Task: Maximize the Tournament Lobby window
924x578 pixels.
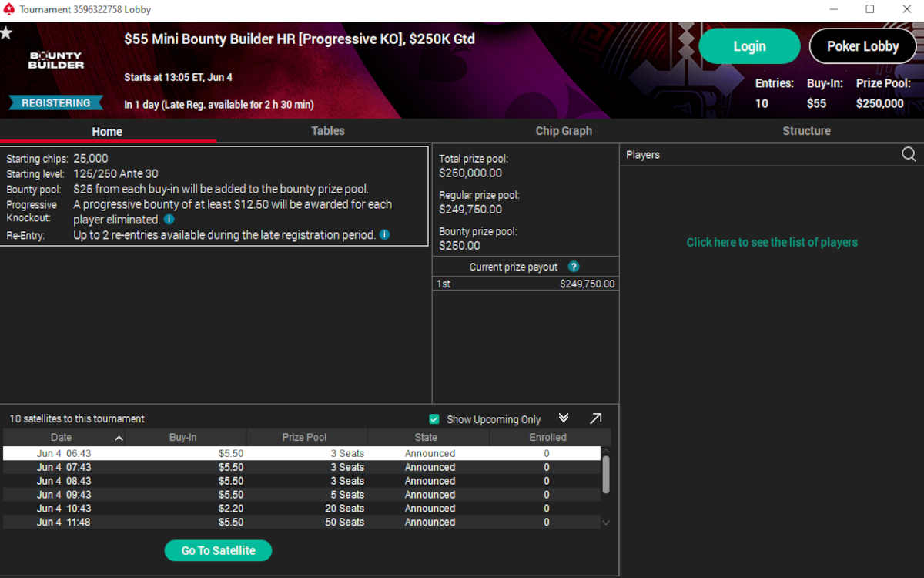Action: click(x=870, y=9)
